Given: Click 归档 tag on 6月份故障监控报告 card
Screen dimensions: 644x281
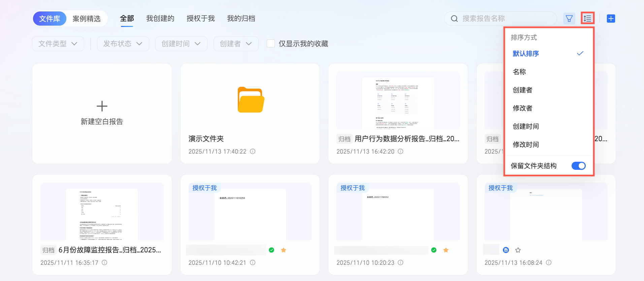Looking at the screenshot, I should click(49, 250).
